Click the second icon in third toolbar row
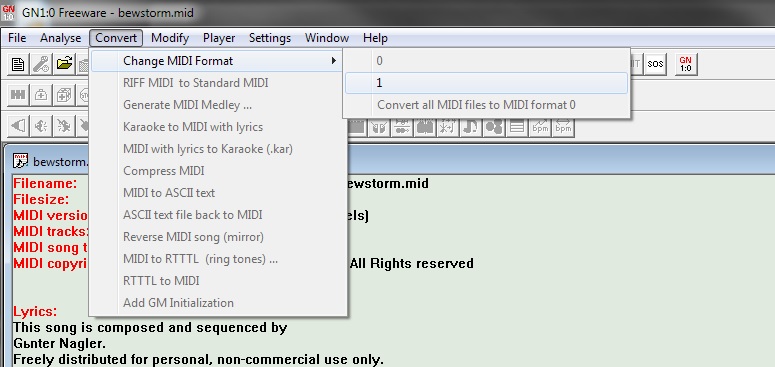Viewport: 775px width, 367px height. tap(41, 126)
